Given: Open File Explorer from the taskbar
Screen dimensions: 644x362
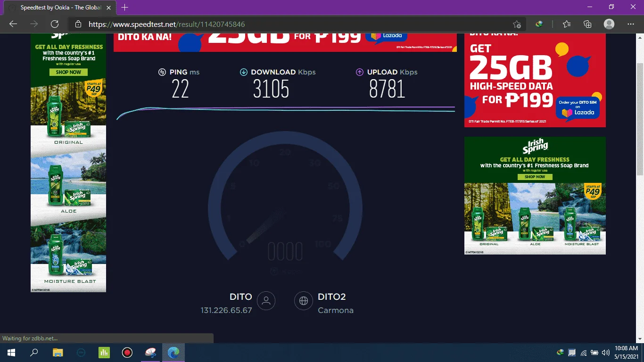Looking at the screenshot, I should [58, 353].
